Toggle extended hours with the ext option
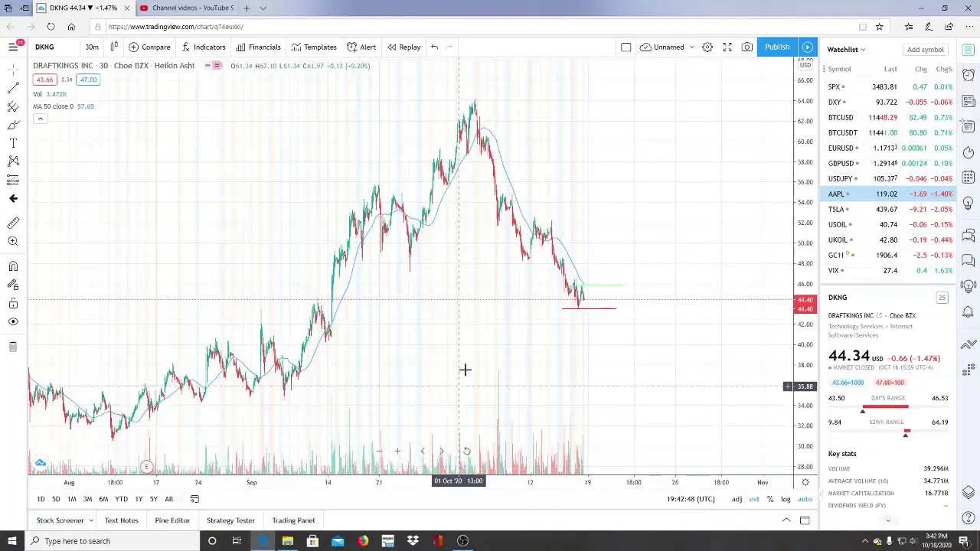The height and width of the screenshot is (551, 980). [x=754, y=499]
